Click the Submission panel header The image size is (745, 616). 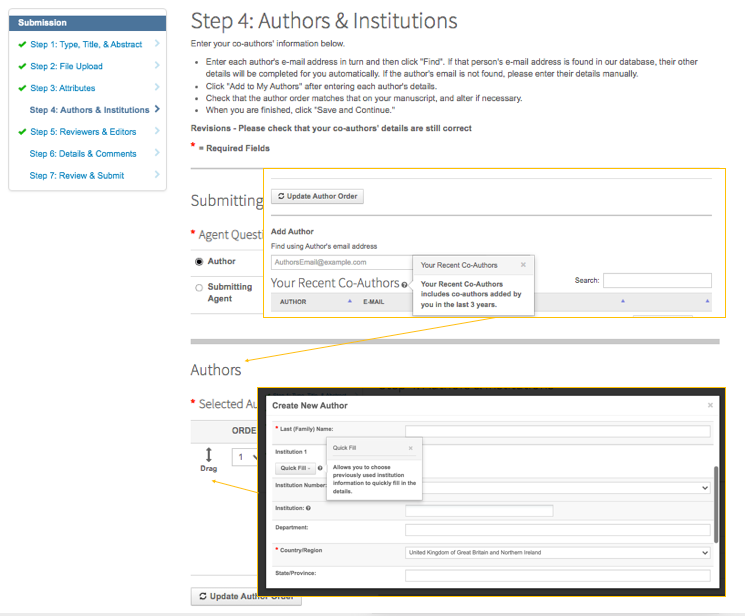(87, 23)
